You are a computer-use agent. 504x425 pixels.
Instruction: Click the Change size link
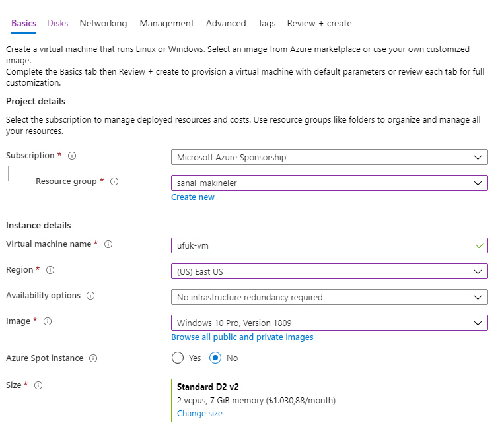point(199,413)
